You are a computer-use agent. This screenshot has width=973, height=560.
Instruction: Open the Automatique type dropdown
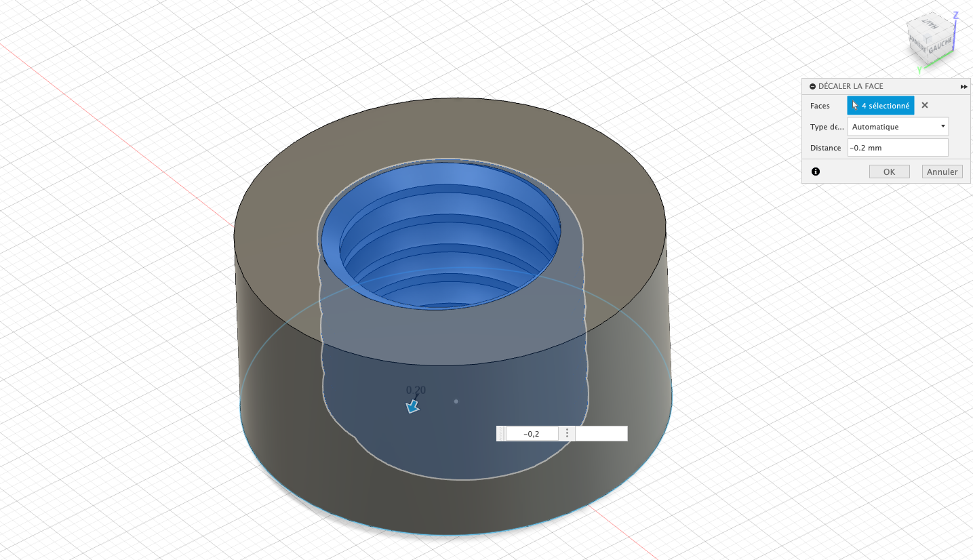[x=898, y=127]
